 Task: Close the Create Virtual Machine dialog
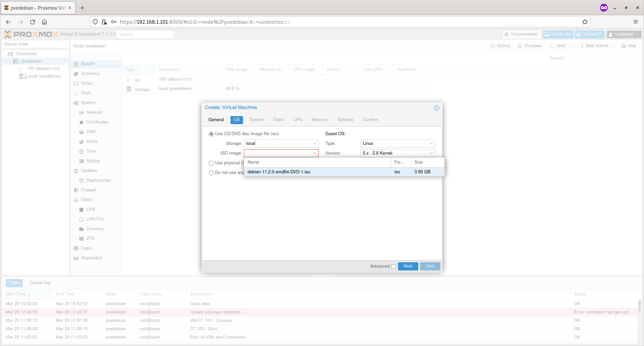point(436,108)
